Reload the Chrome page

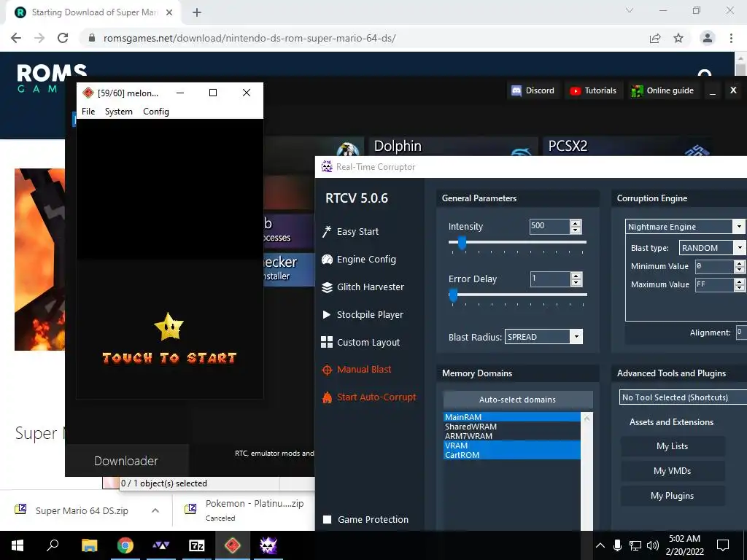63,38
